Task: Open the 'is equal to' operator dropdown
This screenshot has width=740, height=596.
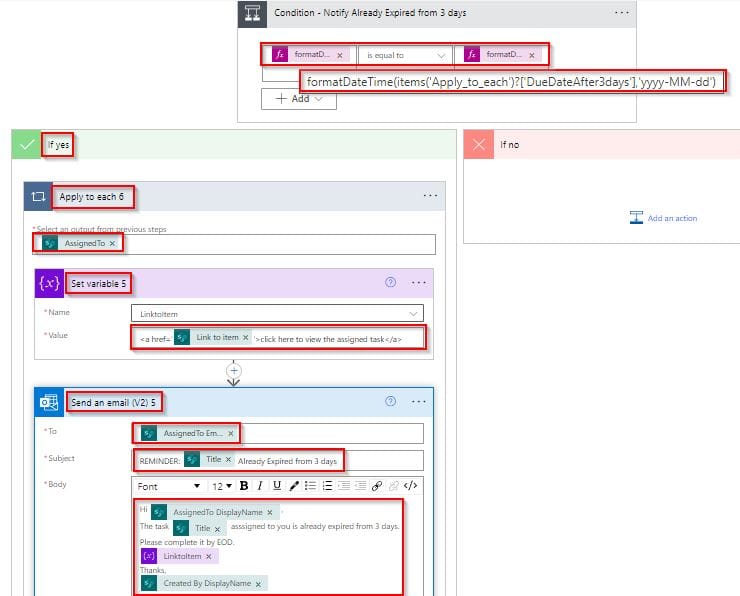Action: 405,56
